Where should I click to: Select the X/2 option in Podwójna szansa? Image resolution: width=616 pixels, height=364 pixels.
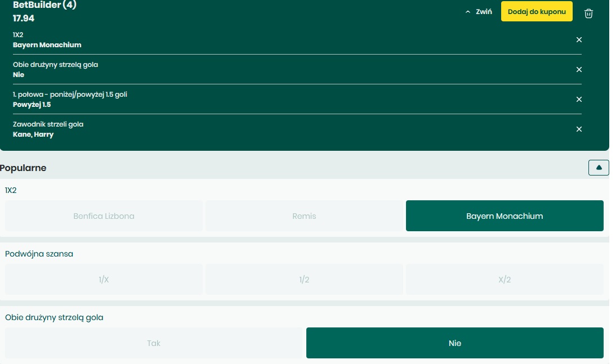point(505,279)
